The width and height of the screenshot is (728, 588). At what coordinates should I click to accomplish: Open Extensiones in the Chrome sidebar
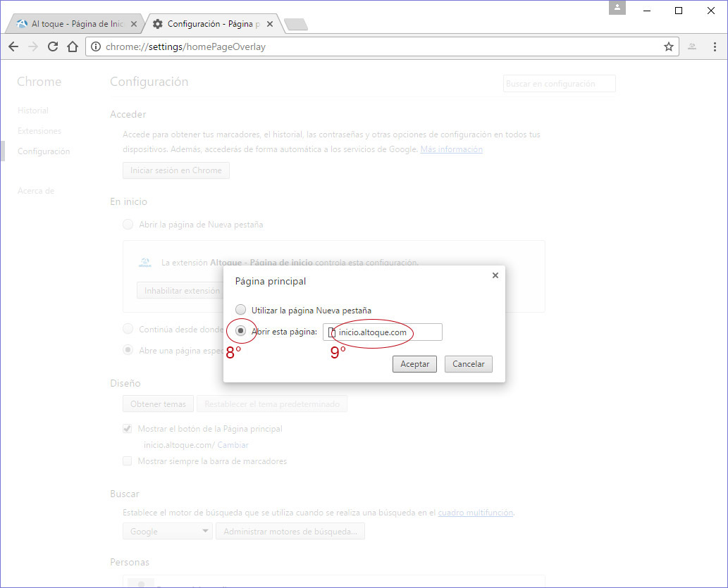(39, 131)
